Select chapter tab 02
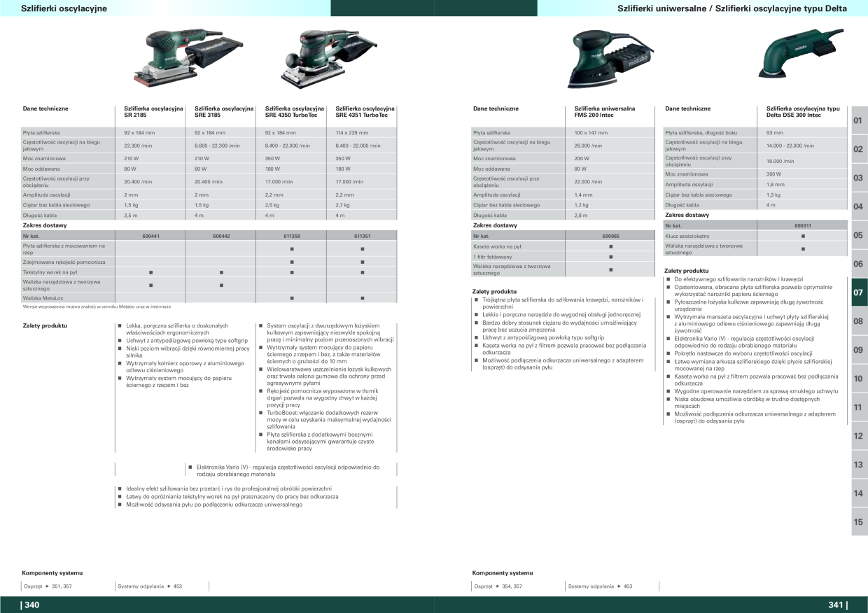Viewport: 868px width, 613px height. [x=859, y=149]
